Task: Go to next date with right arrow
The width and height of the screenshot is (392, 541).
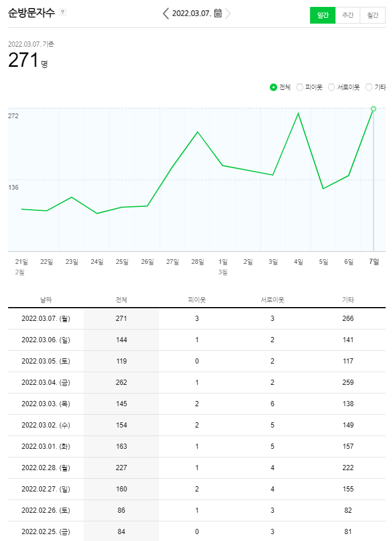Action: tap(227, 13)
